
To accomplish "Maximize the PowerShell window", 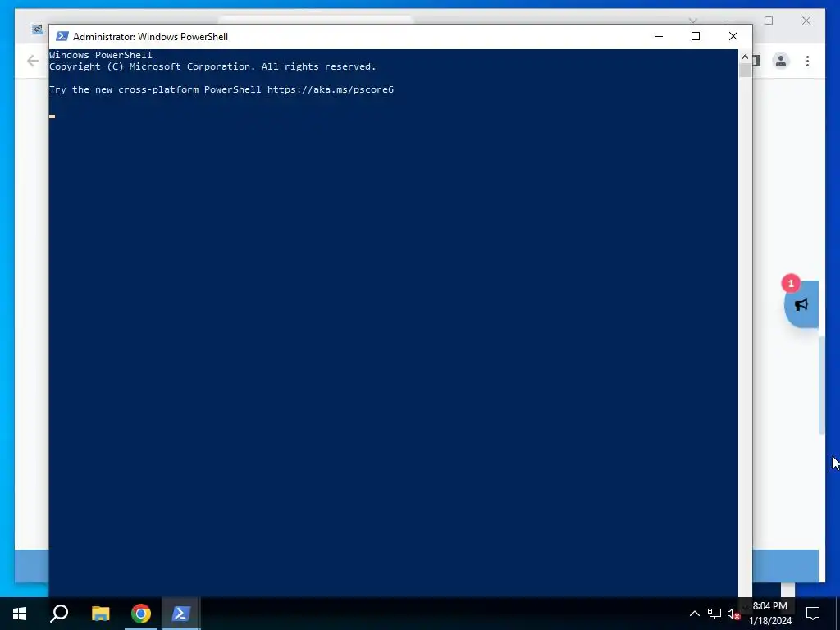I will click(696, 36).
